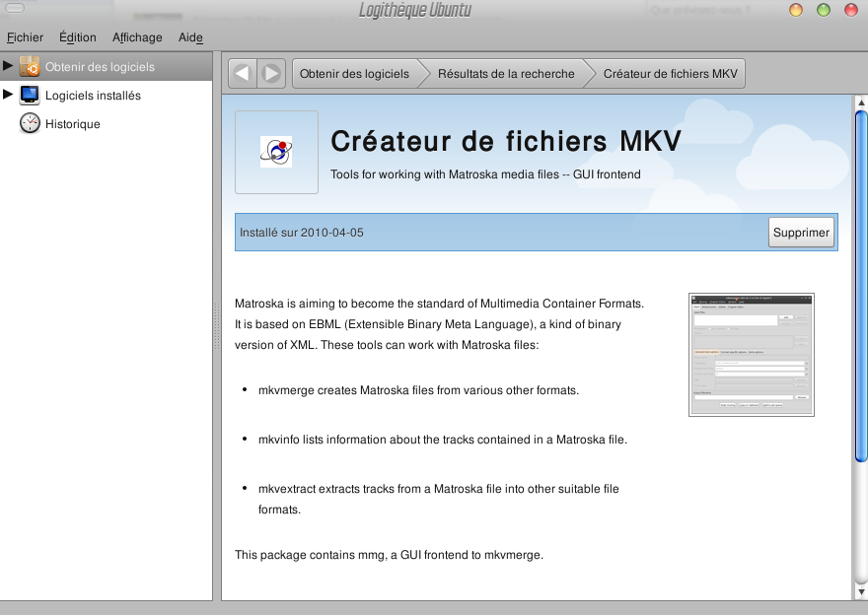Click the window menu pill button top-left
This screenshot has height=615, width=868.
click(x=15, y=8)
